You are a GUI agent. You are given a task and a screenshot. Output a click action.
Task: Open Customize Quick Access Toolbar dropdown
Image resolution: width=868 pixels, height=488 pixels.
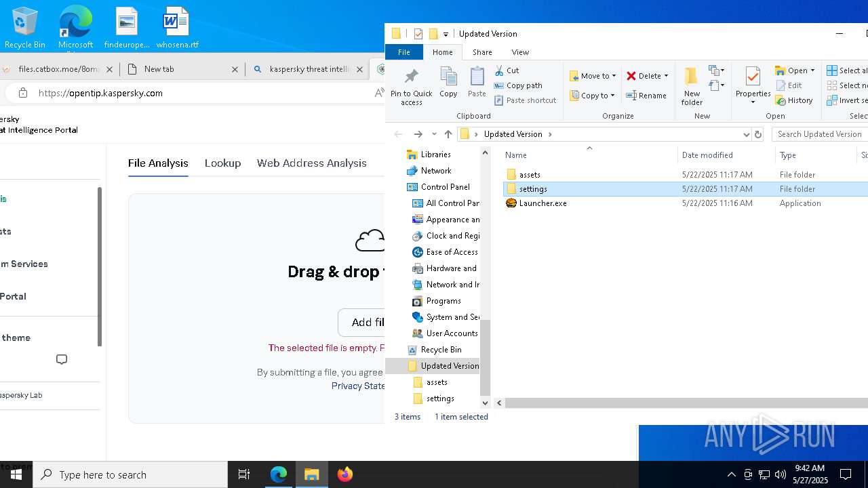click(x=446, y=34)
